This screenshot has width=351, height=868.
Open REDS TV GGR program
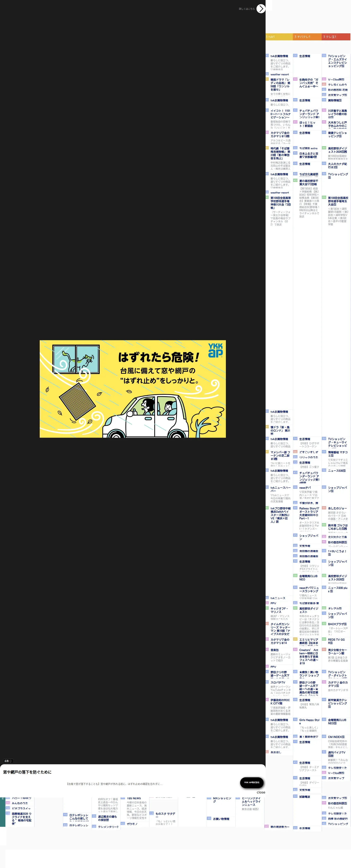click(x=336, y=641)
